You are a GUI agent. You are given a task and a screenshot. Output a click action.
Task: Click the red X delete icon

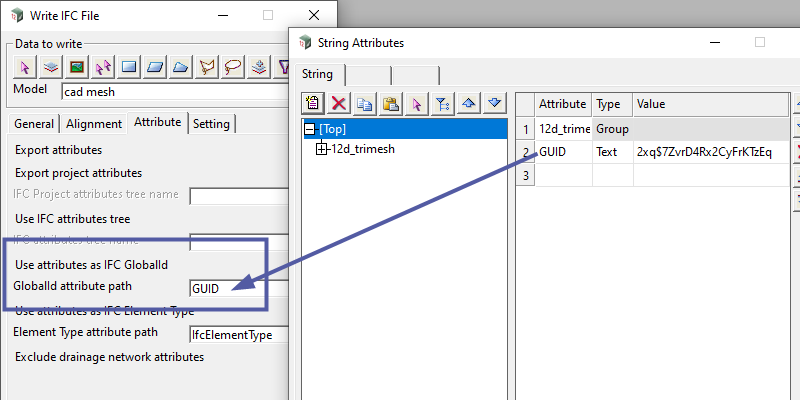(x=339, y=104)
